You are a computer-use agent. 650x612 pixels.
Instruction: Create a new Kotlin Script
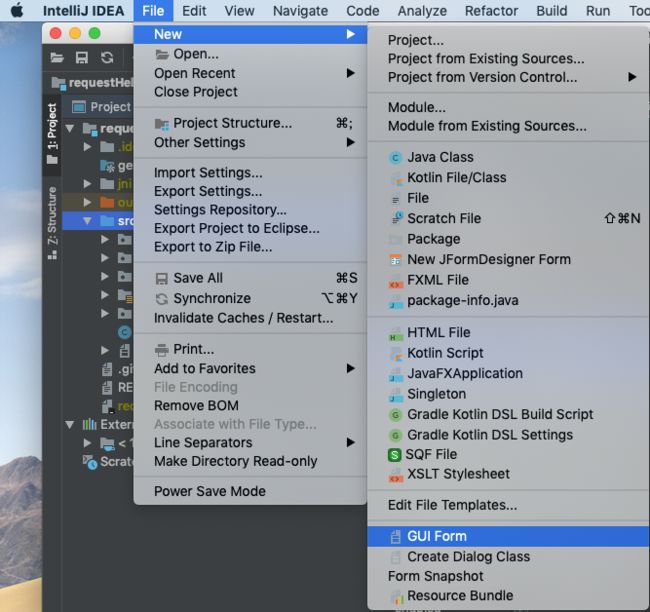pos(508,353)
